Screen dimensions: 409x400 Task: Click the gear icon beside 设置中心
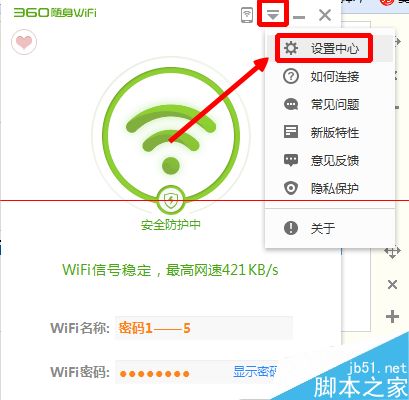(291, 48)
